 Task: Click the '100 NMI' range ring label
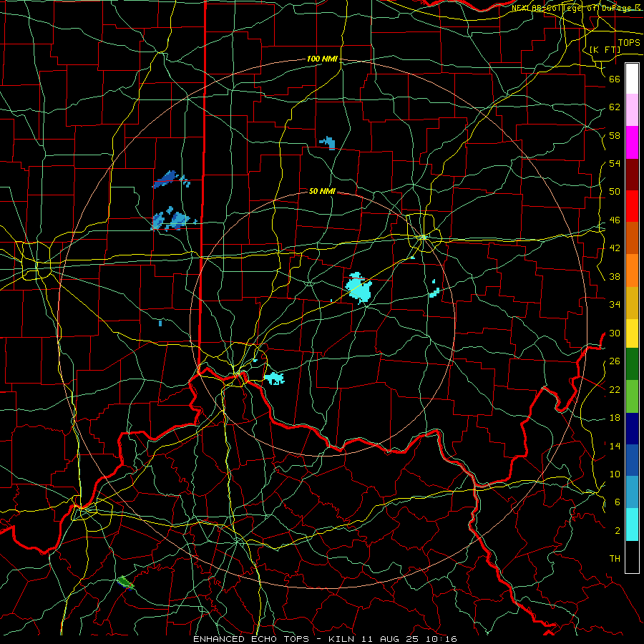pos(323,59)
